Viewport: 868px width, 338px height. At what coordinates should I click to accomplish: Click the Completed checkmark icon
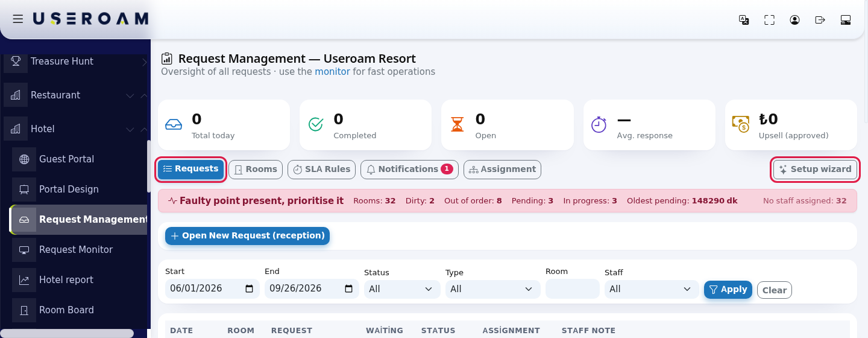[316, 124]
